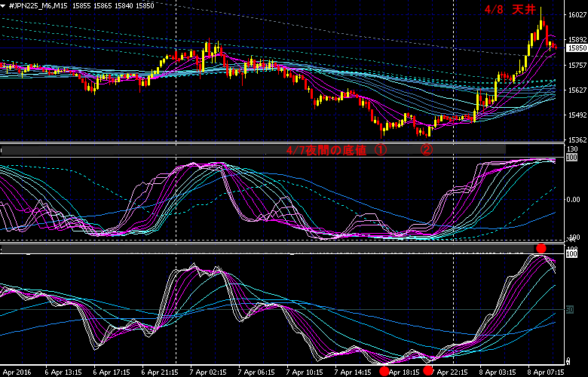Click the 130 scale label of upper oscillator

point(573,149)
